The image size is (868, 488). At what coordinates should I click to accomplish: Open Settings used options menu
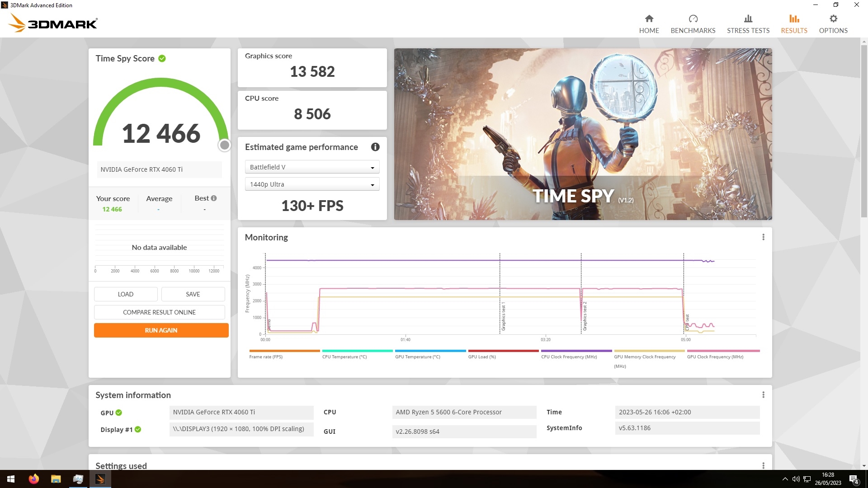763,465
